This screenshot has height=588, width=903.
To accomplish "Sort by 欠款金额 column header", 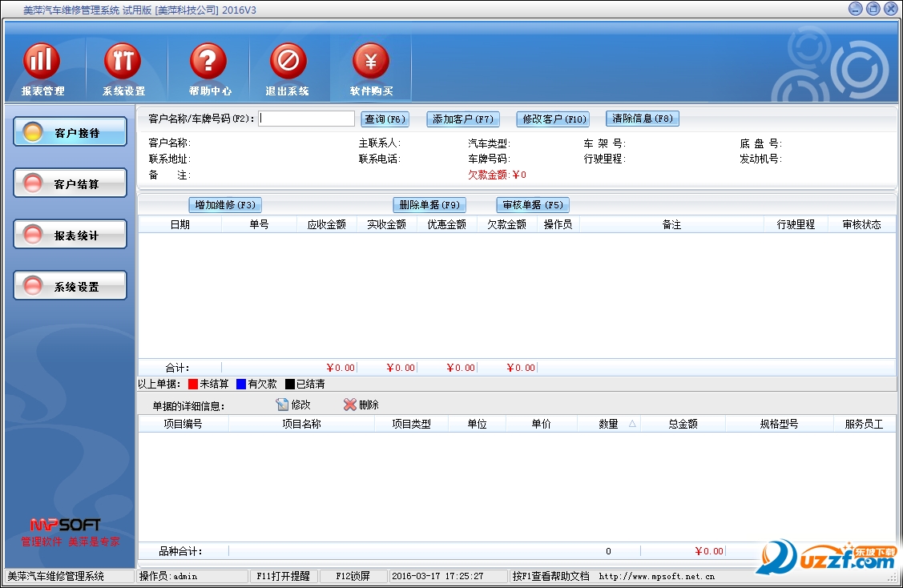I will [506, 224].
